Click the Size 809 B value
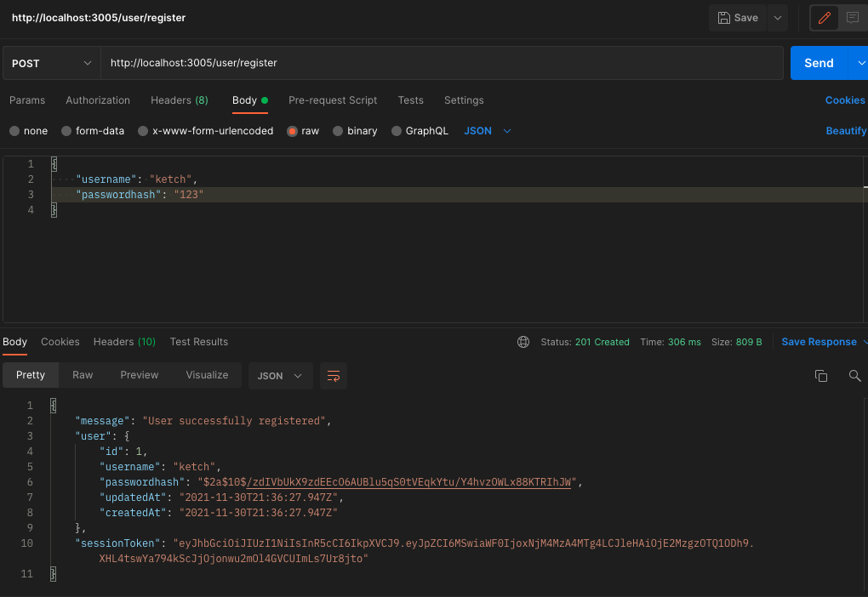This screenshot has width=868, height=597. (x=736, y=342)
